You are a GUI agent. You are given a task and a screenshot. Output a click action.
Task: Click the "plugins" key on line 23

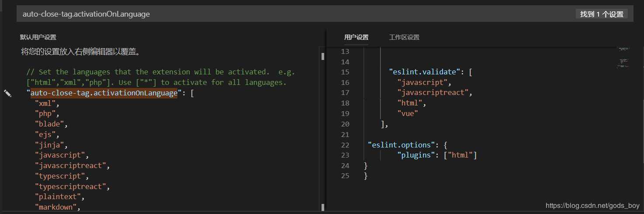pos(414,155)
